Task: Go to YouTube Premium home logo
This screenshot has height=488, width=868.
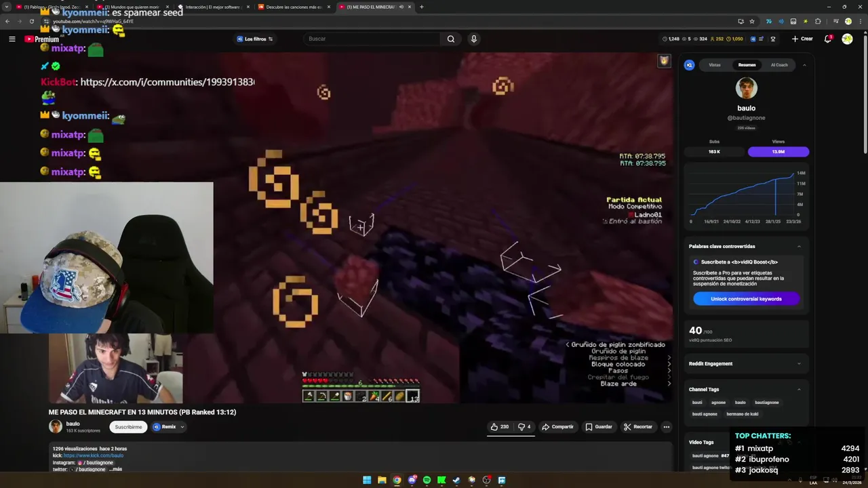Action: coord(41,39)
